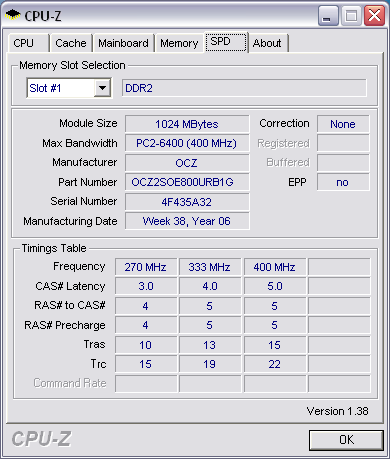The image size is (390, 459).
Task: Click the Correction value None
Action: pos(343,124)
